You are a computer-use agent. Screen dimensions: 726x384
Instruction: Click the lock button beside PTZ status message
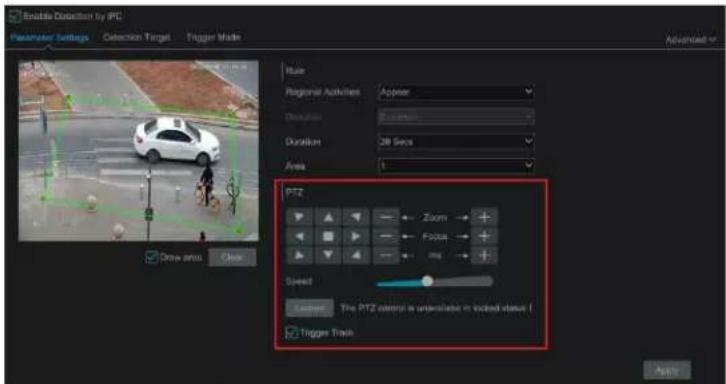click(x=309, y=308)
